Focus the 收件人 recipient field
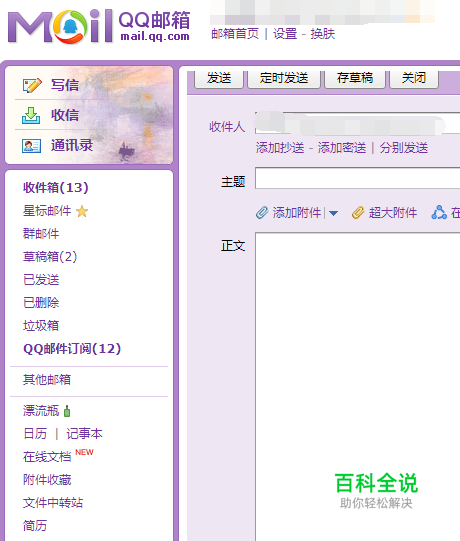 358,123
